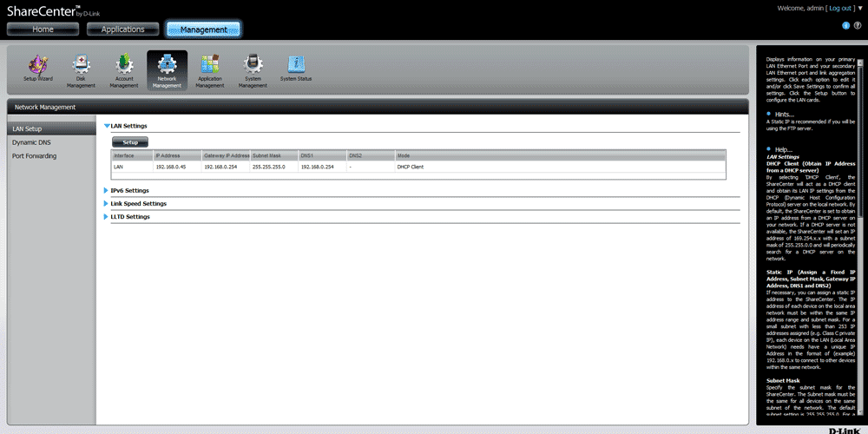Image resolution: width=868 pixels, height=434 pixels.
Task: Open Account Management
Action: tap(124, 68)
